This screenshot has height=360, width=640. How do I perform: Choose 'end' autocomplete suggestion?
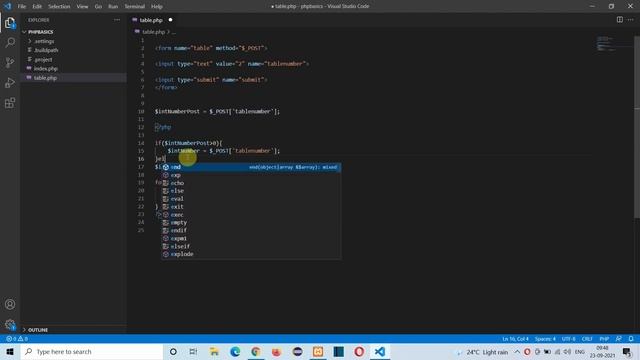251,167
